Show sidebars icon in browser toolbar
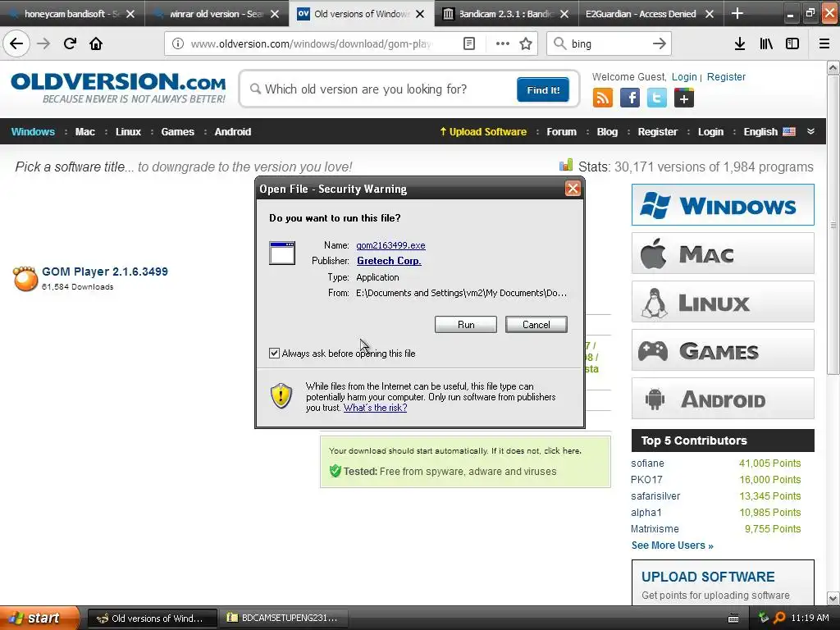Viewport: 840px width, 630px height. coord(792,43)
